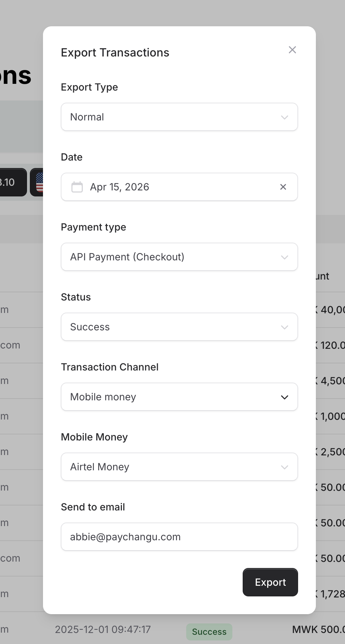Image resolution: width=345 pixels, height=644 pixels.
Task: Clear the Apr 15, 2026 date
Action: point(283,187)
